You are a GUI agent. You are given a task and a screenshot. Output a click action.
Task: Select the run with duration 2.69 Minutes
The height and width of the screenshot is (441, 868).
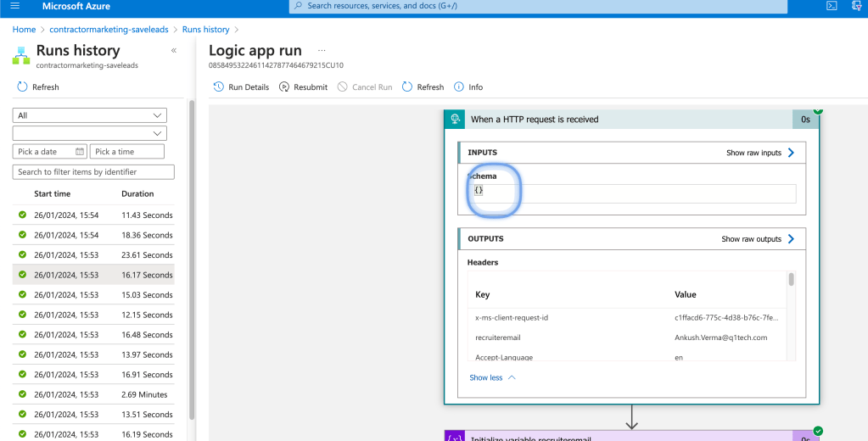coord(93,394)
